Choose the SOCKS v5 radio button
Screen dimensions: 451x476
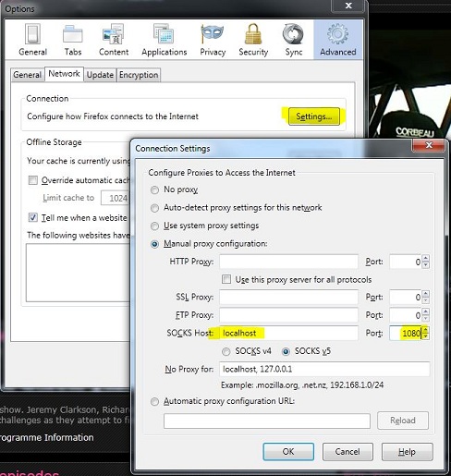pyautogui.click(x=286, y=351)
